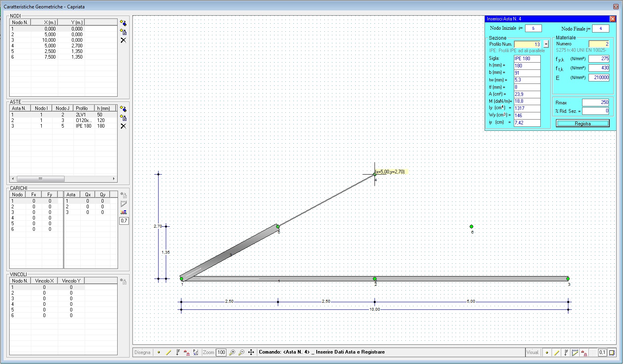Click the zoom in magnifier icon
The height and width of the screenshot is (364, 623).
[x=232, y=352]
